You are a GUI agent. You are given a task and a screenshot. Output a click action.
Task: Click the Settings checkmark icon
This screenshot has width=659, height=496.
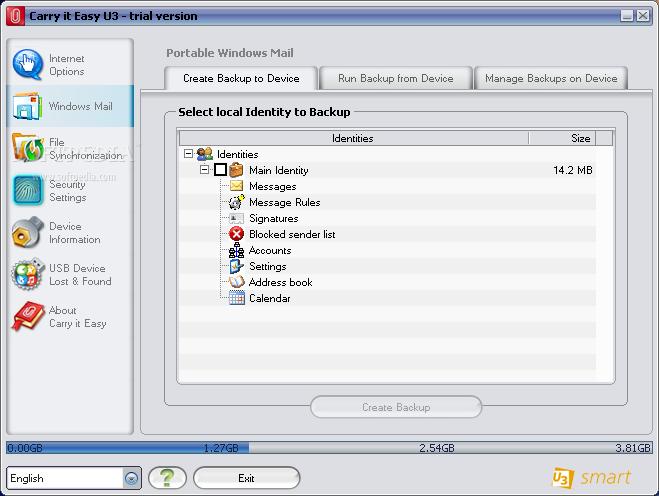pyautogui.click(x=236, y=266)
